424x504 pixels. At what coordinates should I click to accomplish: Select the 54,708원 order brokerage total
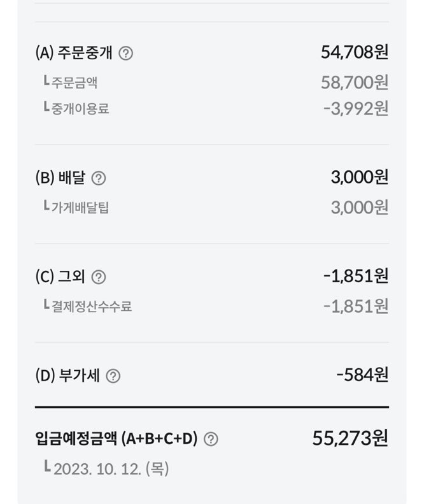[355, 52]
